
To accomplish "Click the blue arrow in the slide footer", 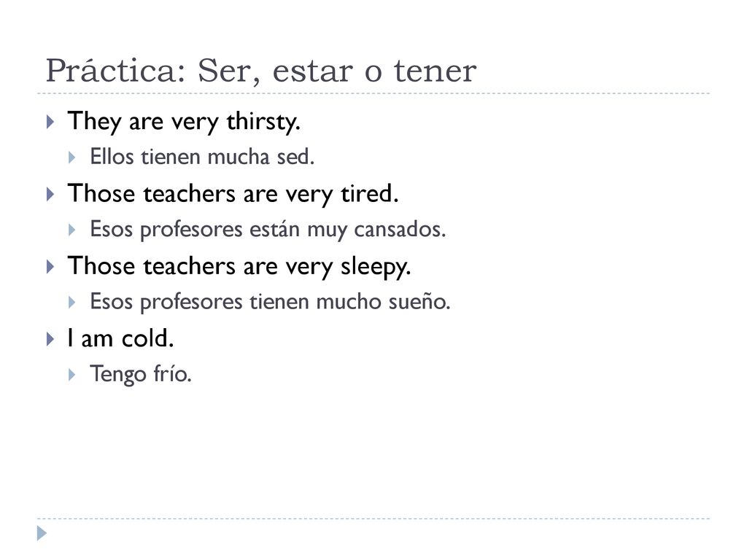I will tap(42, 533).
